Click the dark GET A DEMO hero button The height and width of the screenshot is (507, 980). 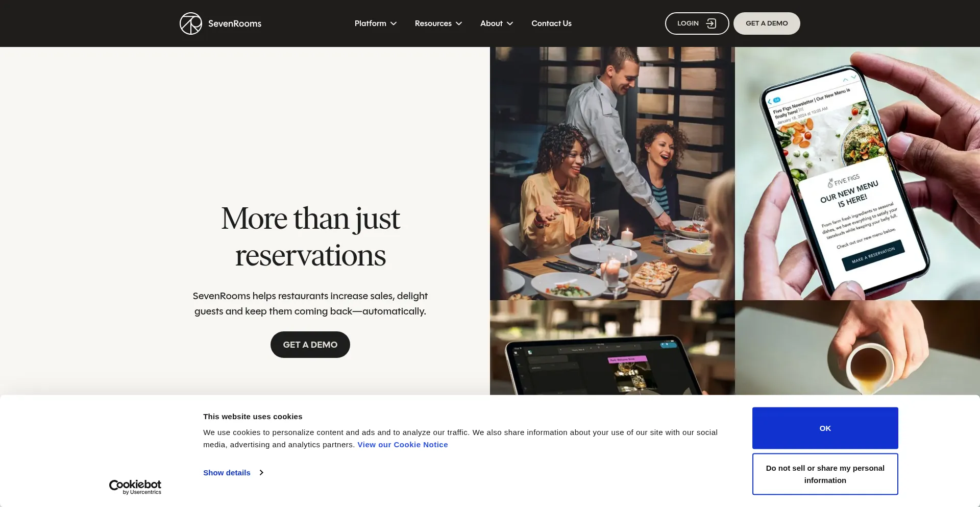click(x=310, y=345)
